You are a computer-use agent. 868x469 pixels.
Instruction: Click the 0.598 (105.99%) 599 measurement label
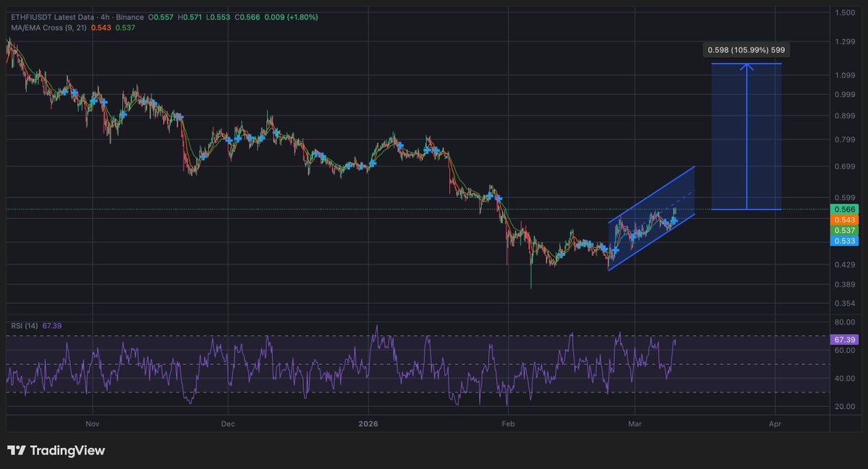click(746, 50)
